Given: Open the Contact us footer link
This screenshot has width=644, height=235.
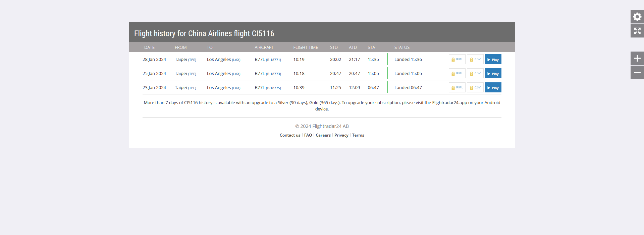Looking at the screenshot, I should 290,135.
